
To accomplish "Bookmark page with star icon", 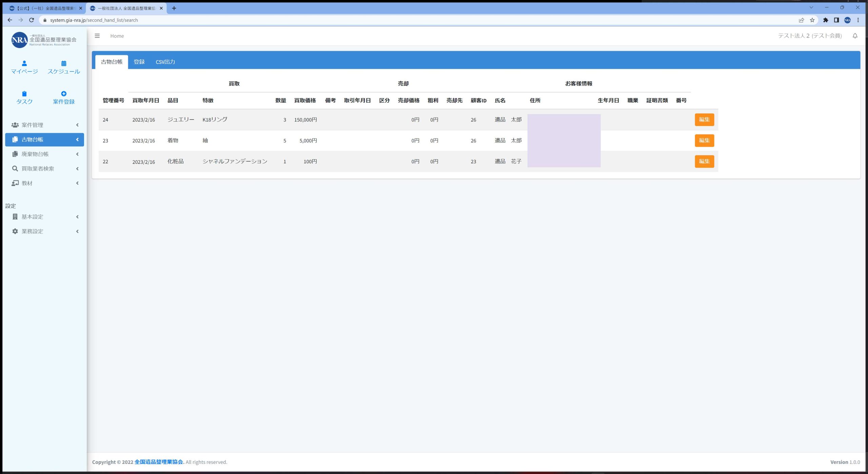I will [x=812, y=20].
